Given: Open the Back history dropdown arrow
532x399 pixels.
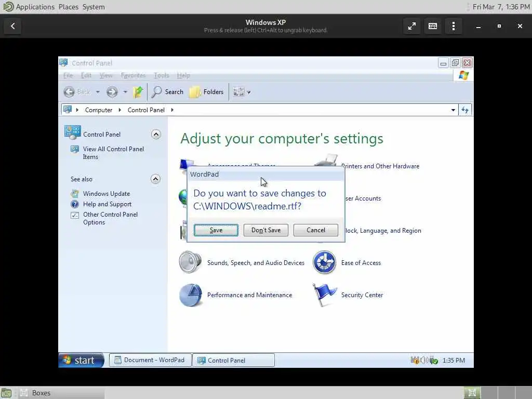Looking at the screenshot, I should click(x=98, y=92).
